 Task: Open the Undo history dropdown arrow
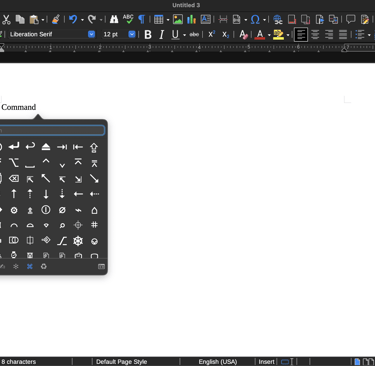coord(82,20)
